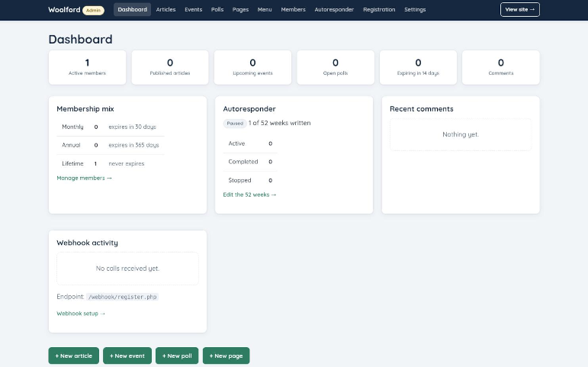Image resolution: width=588 pixels, height=367 pixels.
Task: Click the 'never expires' text
Action: [127, 163]
